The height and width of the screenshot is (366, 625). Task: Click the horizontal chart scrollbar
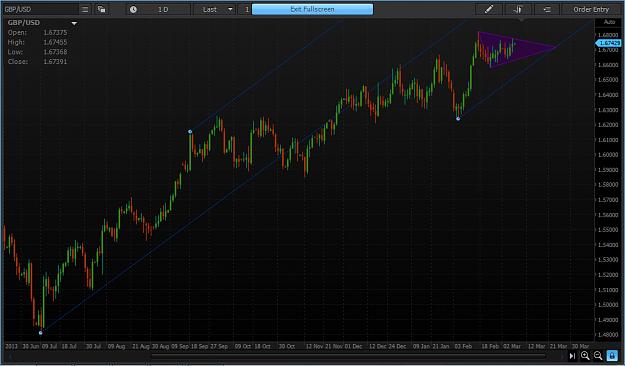tap(349, 356)
